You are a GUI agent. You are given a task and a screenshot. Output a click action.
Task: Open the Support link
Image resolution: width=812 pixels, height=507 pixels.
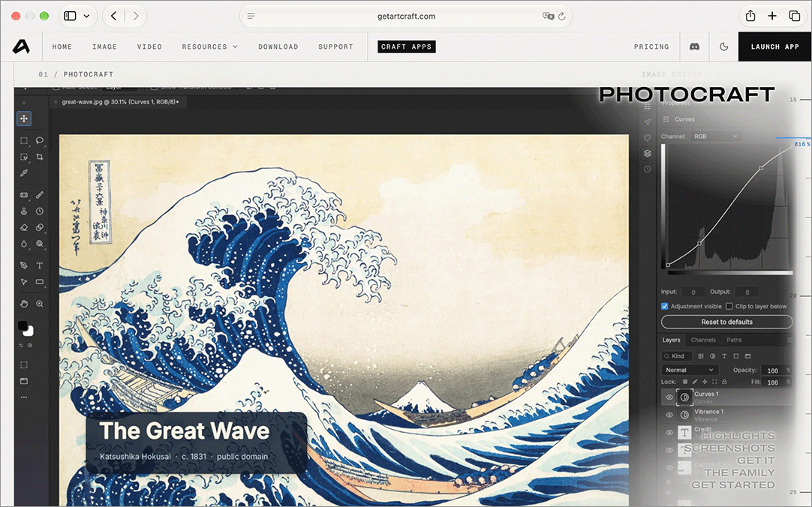coord(335,46)
